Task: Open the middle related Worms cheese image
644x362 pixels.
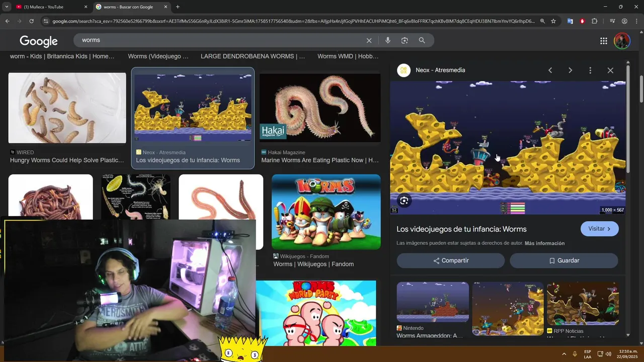Action: [508, 309]
